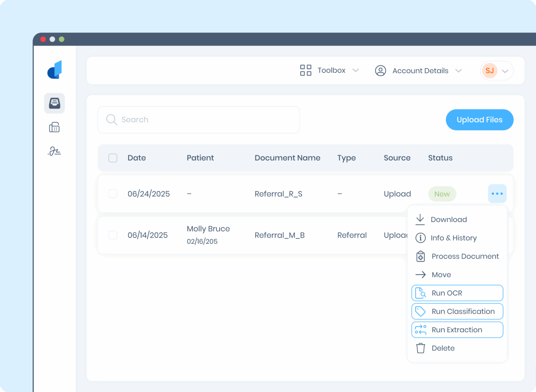The width and height of the screenshot is (536, 392).
Task: Click inside the Search field
Action: coord(199,120)
